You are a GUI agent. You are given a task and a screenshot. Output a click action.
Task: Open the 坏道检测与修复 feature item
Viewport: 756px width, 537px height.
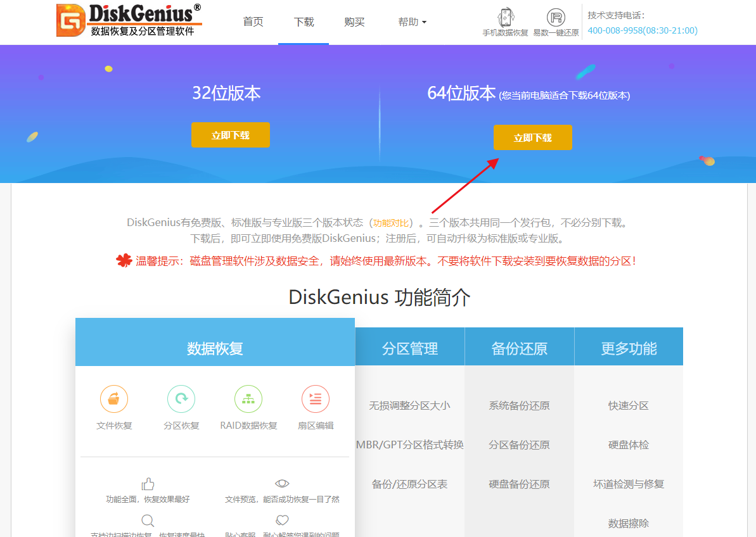pos(629,484)
